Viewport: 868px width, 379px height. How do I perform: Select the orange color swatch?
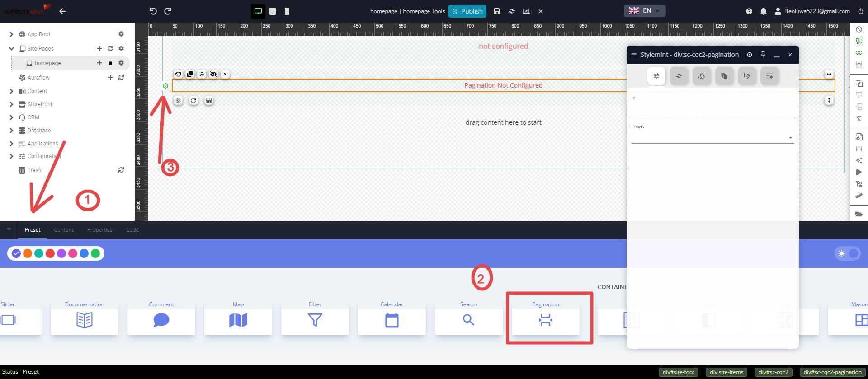point(28,253)
